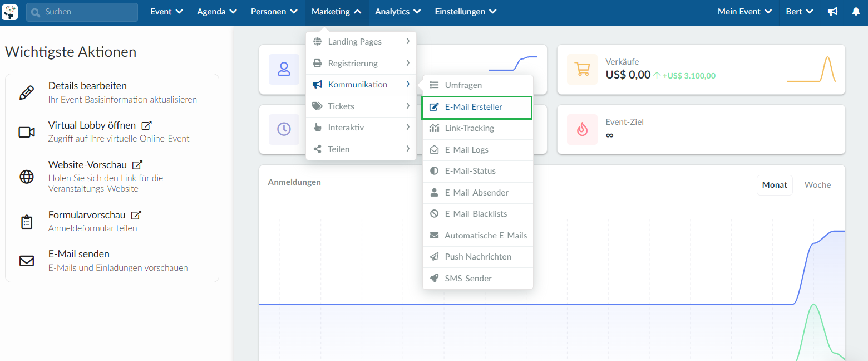Switch the chart to Monat view
868x361 pixels.
[775, 185]
